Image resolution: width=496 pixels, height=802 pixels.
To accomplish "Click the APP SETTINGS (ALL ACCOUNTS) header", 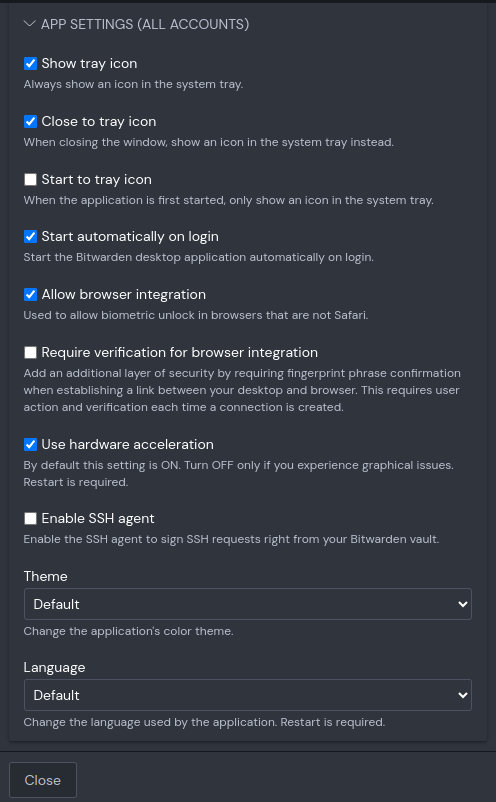I will point(145,24).
